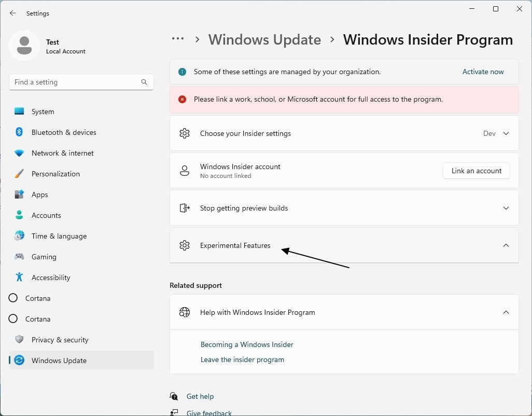The height and width of the screenshot is (416, 532).
Task: Open Bluetooth & devices category
Action: pos(81,132)
